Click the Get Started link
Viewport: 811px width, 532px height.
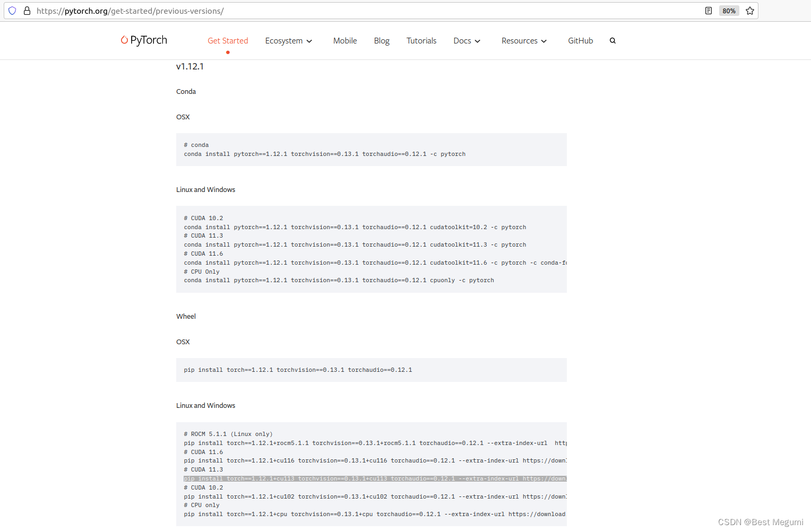[228, 40]
